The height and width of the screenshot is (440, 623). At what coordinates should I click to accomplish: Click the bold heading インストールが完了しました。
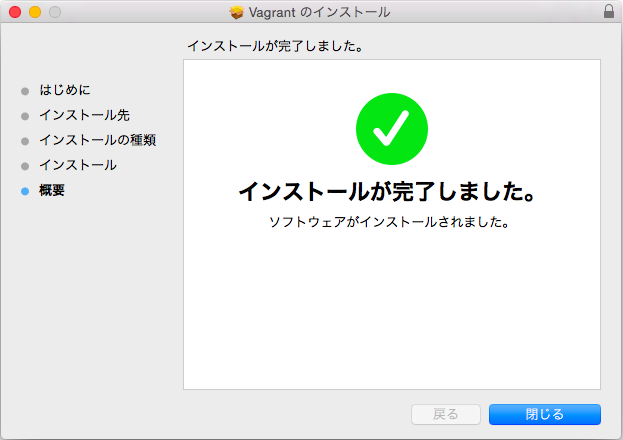click(387, 192)
